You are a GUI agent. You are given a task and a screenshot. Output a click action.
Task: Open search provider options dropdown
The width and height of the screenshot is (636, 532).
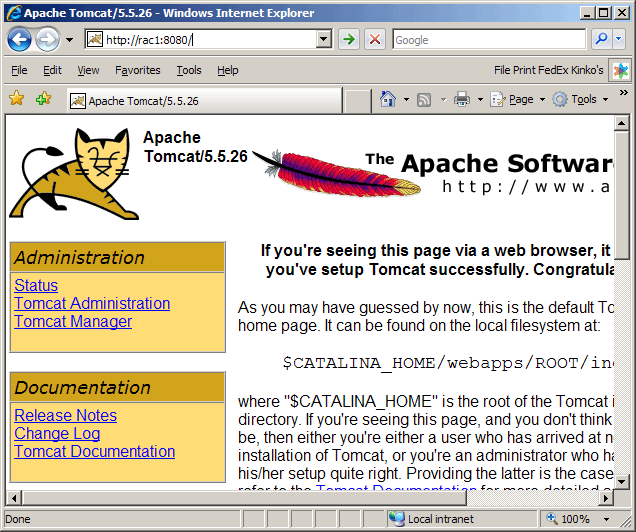coord(619,40)
